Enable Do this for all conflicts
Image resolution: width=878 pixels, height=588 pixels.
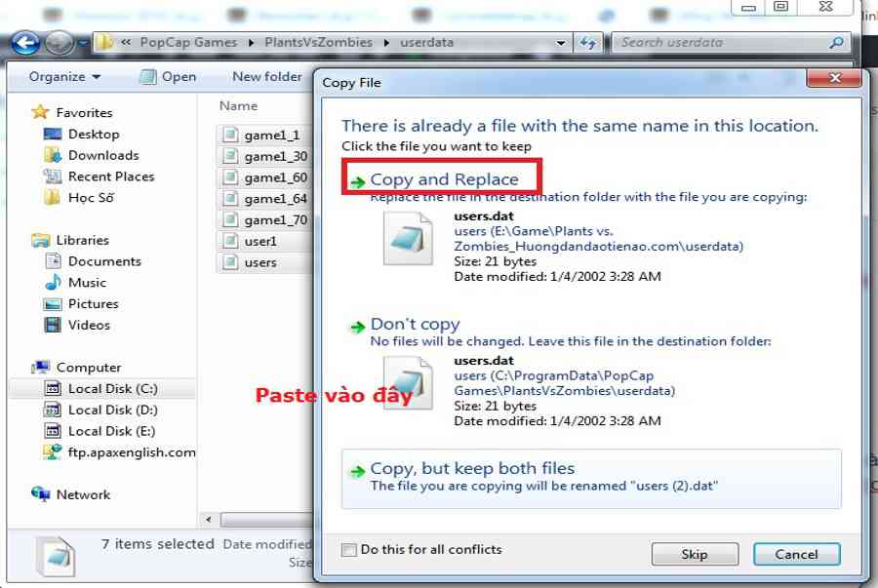point(349,550)
